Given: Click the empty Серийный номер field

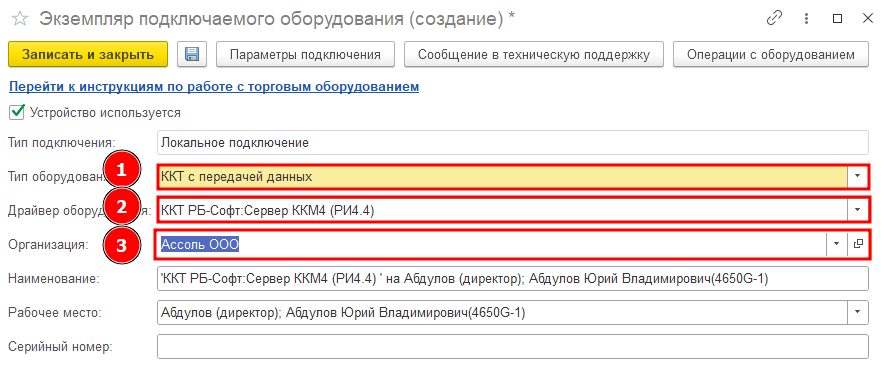Looking at the screenshot, I should 513,346.
